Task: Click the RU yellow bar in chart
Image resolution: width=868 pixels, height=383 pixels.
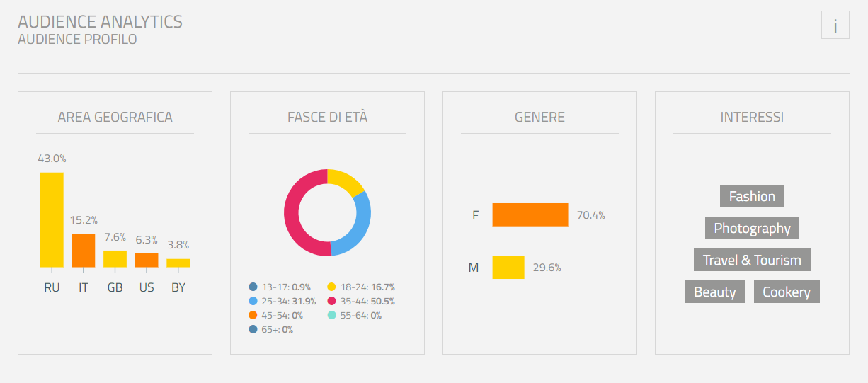Action: (52, 219)
